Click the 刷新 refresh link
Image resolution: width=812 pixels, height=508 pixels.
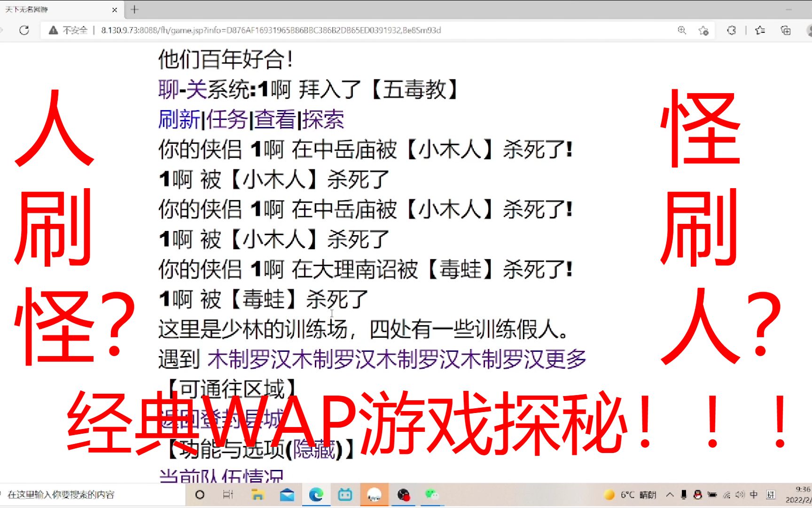tap(180, 119)
